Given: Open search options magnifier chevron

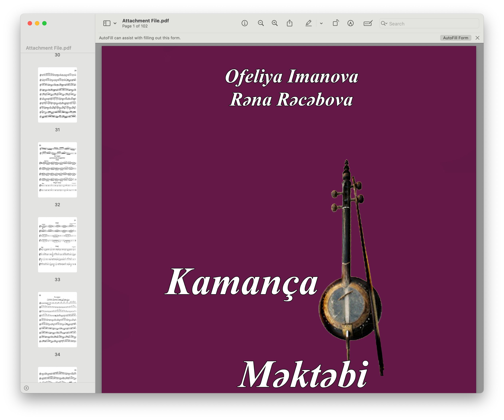Looking at the screenshot, I should pyautogui.click(x=384, y=23).
